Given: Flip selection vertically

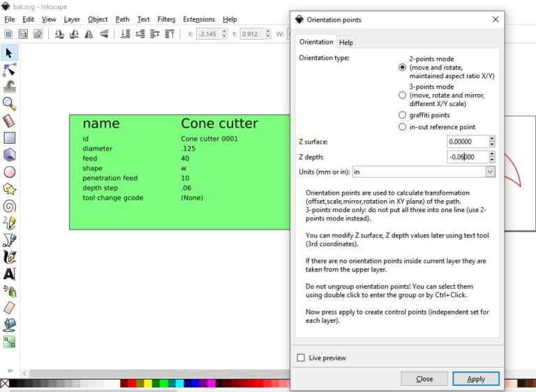Looking at the screenshot, I should point(104,34).
